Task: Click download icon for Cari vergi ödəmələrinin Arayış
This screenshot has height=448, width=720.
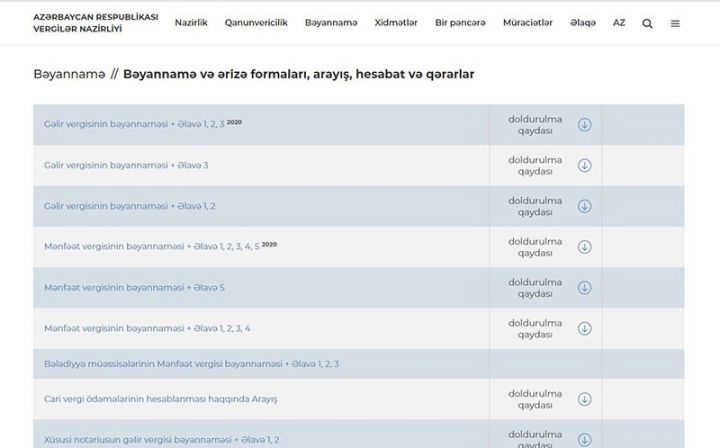Action: click(585, 399)
